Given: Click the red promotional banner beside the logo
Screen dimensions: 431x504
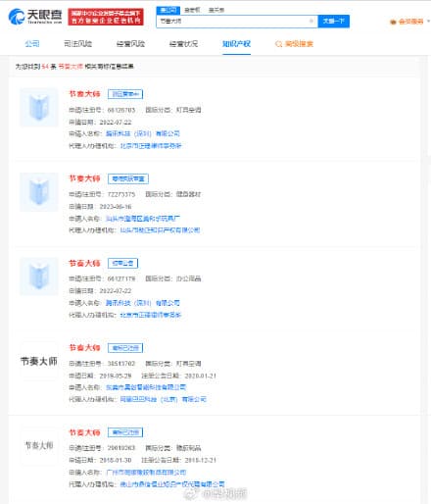Looking at the screenshot, I should pyautogui.click(x=106, y=17).
